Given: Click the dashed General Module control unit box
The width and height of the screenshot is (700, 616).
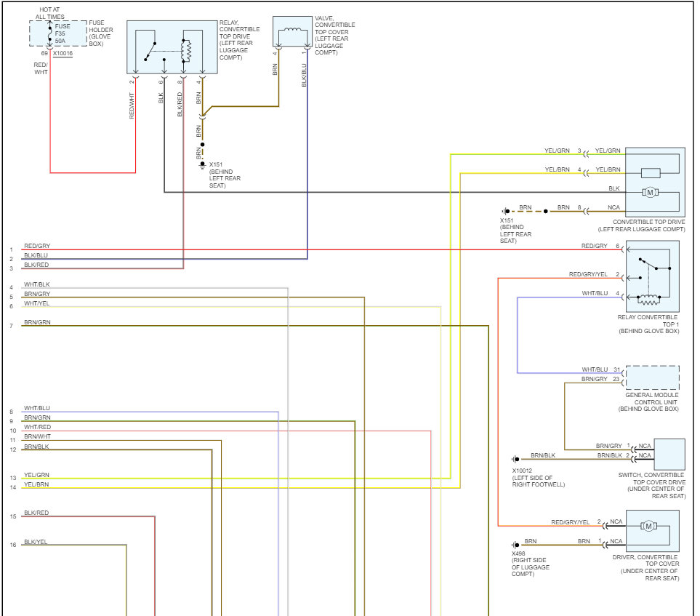Looking at the screenshot, I should (653, 378).
